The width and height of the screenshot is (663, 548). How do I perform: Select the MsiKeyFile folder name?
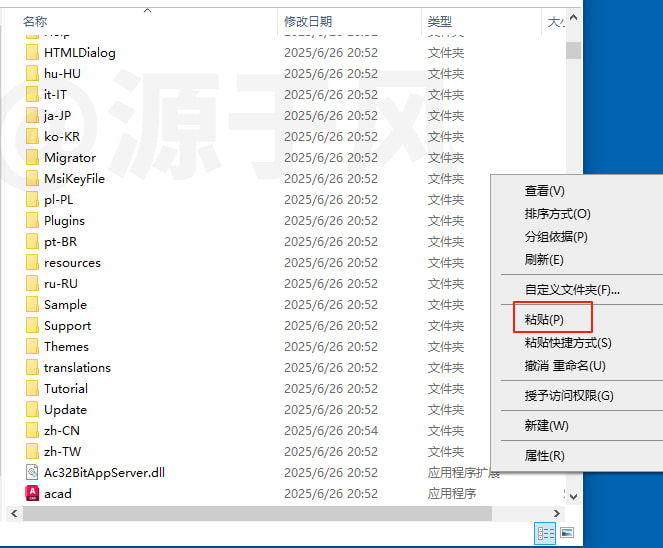[x=74, y=179]
